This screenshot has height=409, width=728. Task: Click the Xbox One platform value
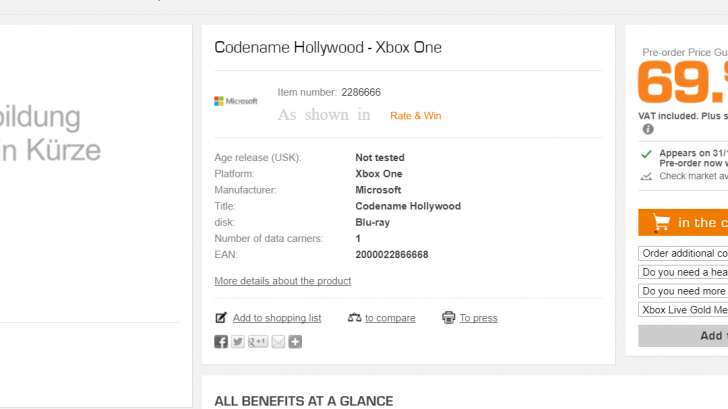tap(379, 174)
